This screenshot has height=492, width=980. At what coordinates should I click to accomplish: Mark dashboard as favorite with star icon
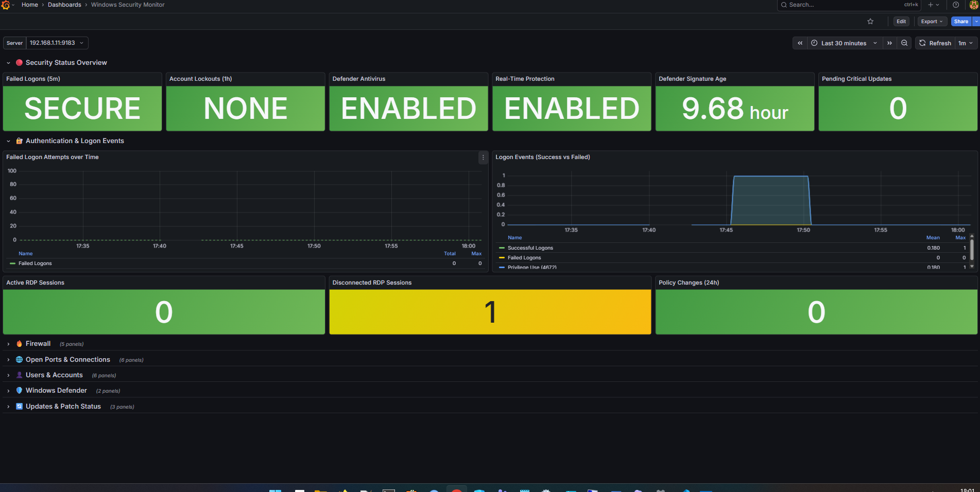(x=870, y=22)
